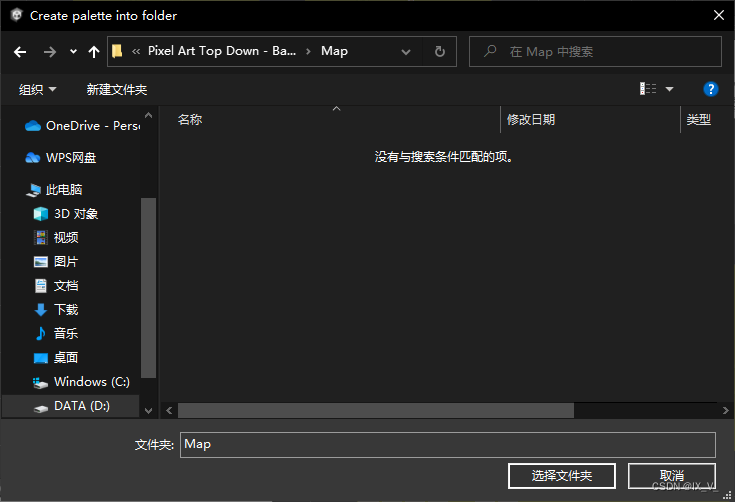Open chevron after Pixel Art Top Down
The image size is (735, 502).
(x=308, y=52)
